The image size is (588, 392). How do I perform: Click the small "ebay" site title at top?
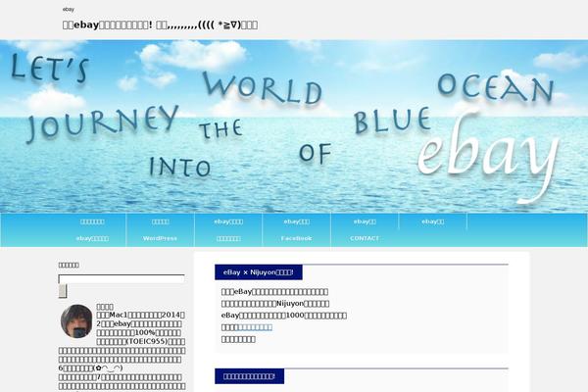(x=69, y=9)
